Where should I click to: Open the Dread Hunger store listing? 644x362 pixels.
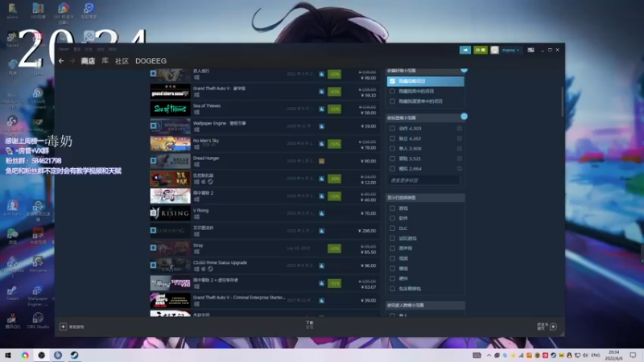pos(265,162)
